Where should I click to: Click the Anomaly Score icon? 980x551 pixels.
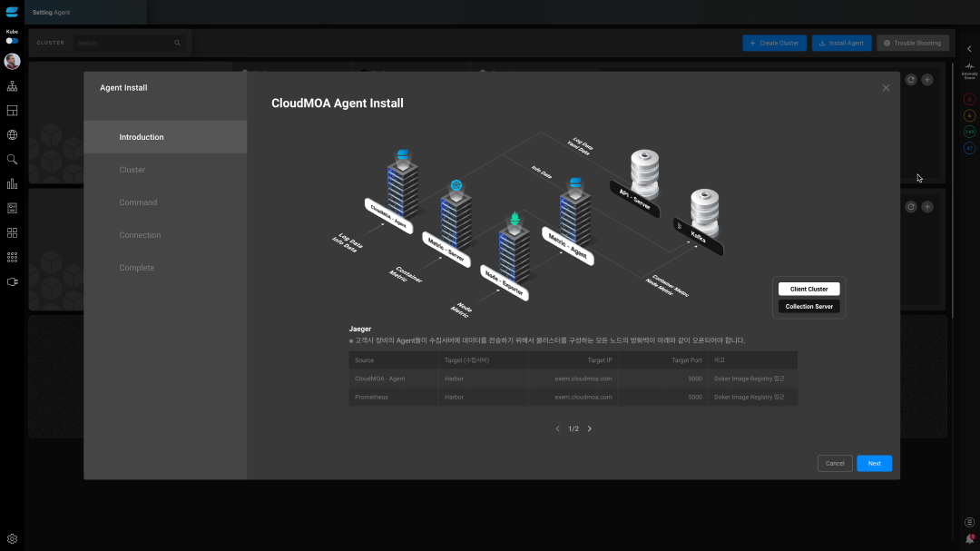pos(969,72)
